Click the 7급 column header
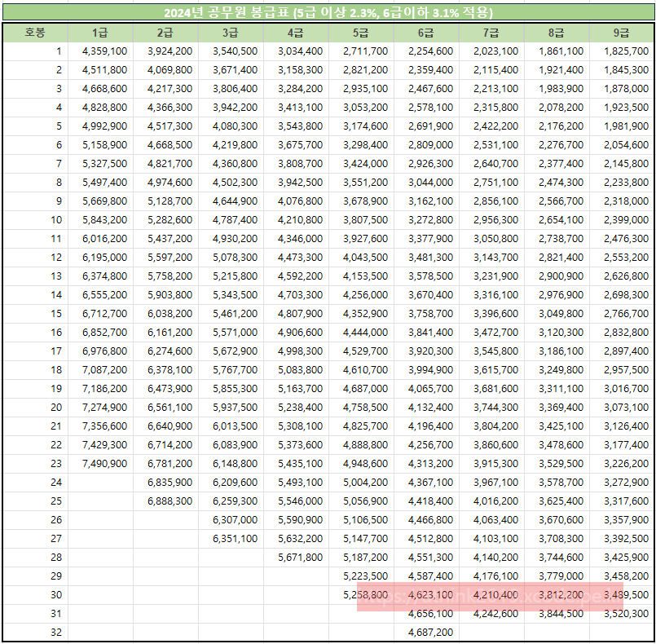Screen dimensions: 656x644 [491, 33]
